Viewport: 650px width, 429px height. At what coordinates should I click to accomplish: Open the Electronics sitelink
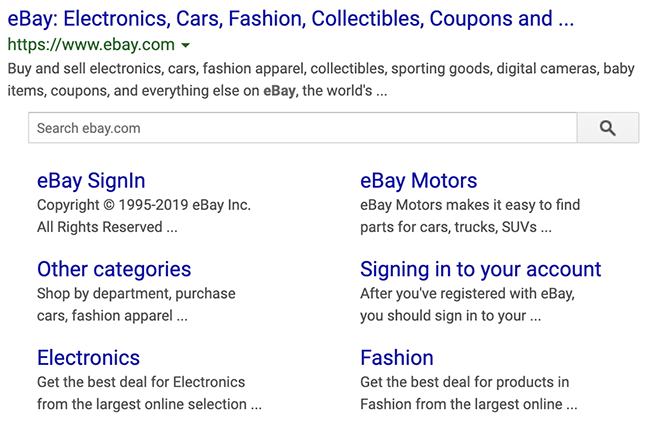[88, 357]
